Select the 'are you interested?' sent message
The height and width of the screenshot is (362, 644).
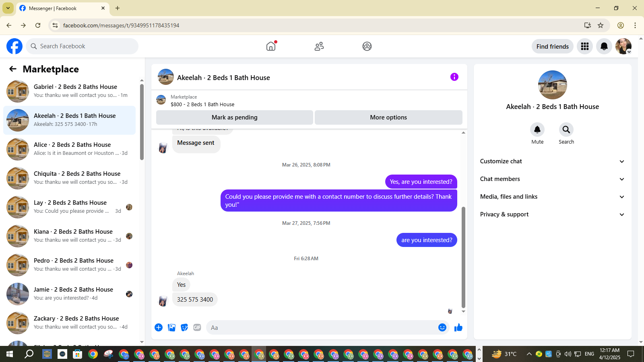coord(427,240)
